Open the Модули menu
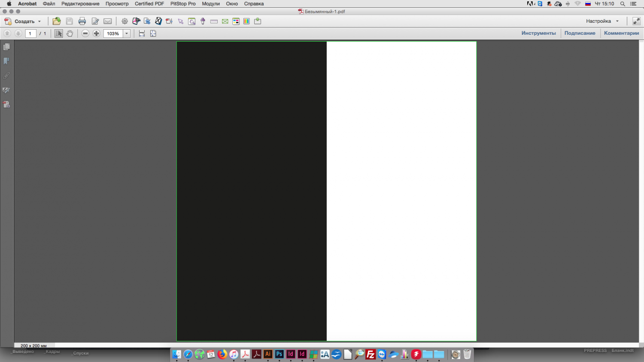 211,4
